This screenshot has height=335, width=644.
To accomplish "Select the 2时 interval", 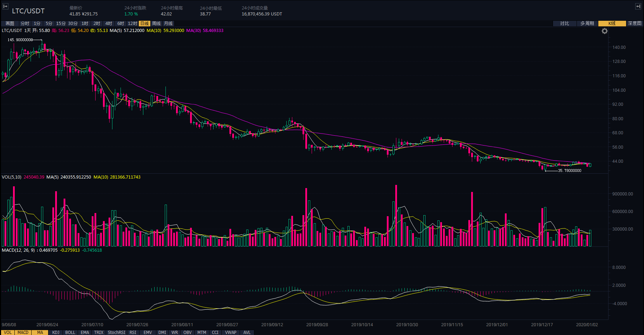I will click(97, 24).
